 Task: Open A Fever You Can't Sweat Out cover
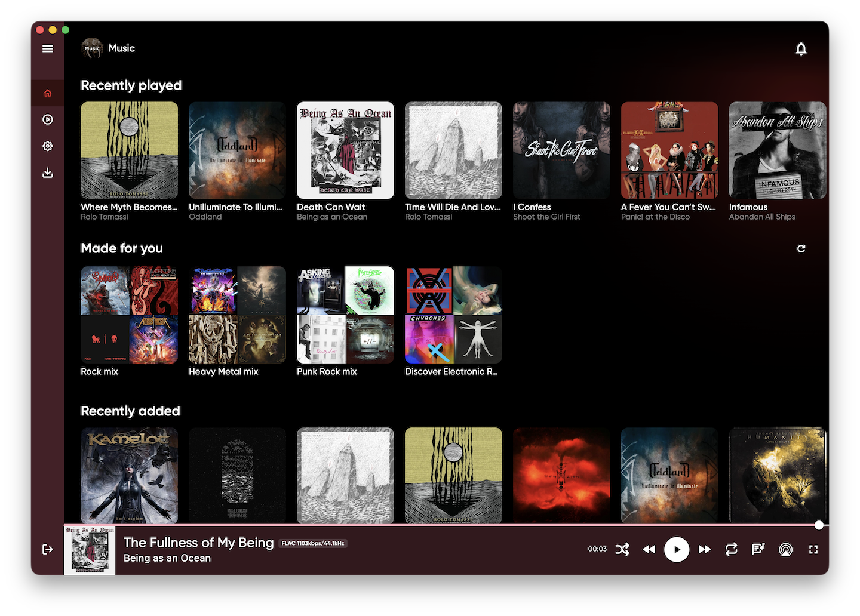pos(670,150)
